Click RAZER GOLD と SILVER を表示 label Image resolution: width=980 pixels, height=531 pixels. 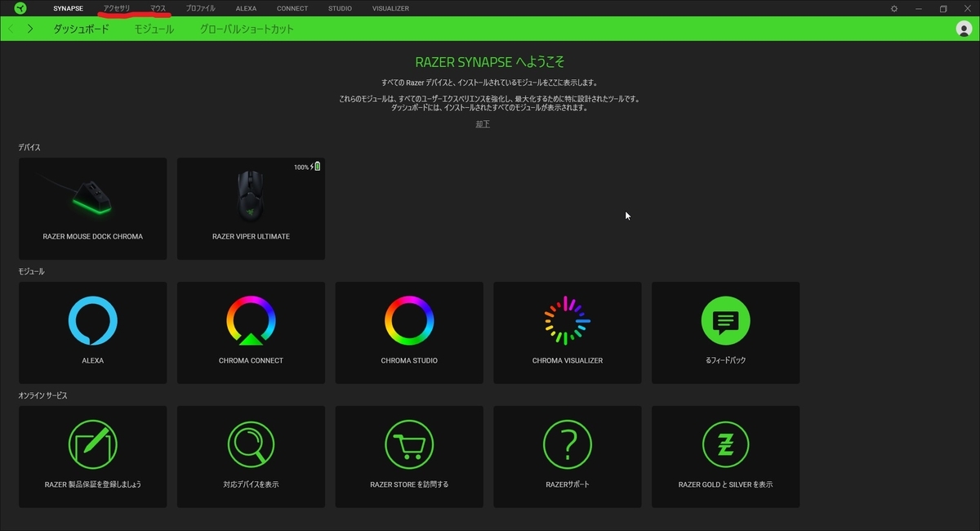pos(725,484)
